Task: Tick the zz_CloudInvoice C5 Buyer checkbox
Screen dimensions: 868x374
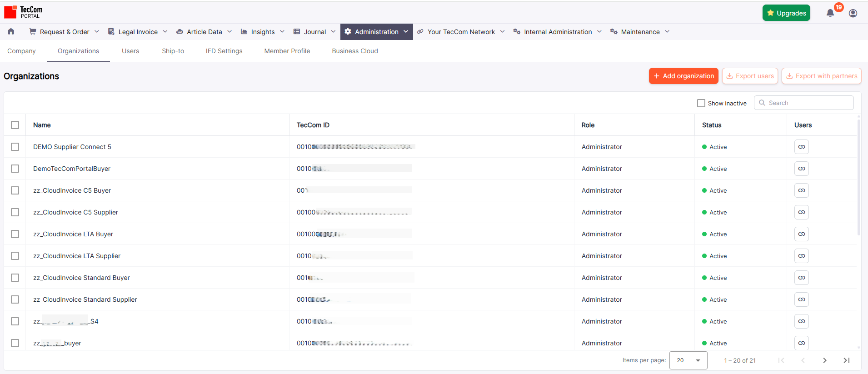Action: 15,190
